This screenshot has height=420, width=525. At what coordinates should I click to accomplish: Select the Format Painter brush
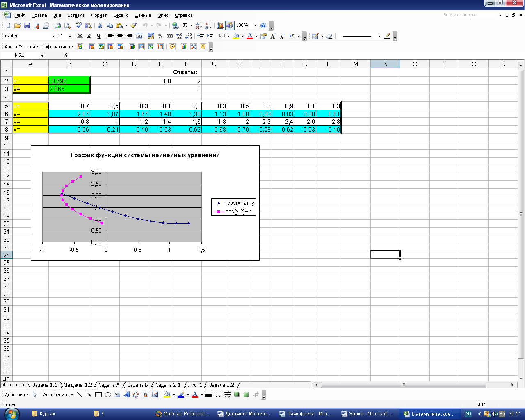133,25
